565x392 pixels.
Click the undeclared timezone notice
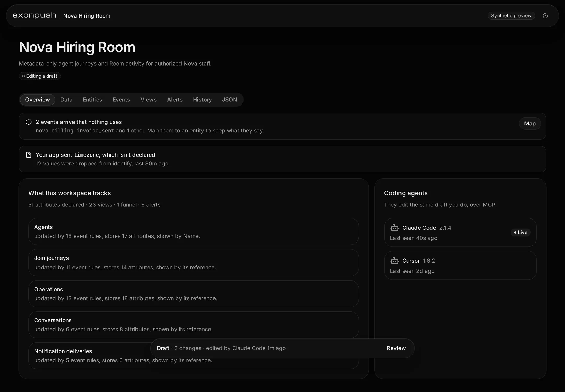click(x=282, y=159)
